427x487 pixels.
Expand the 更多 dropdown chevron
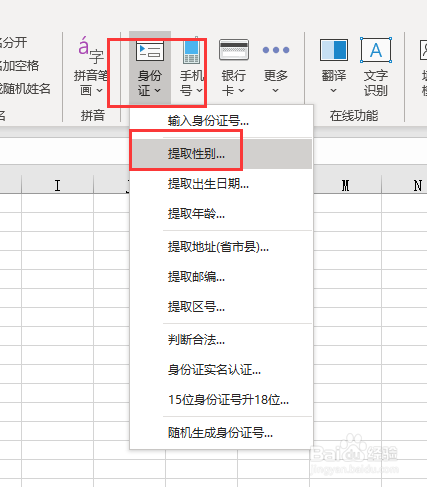275,90
